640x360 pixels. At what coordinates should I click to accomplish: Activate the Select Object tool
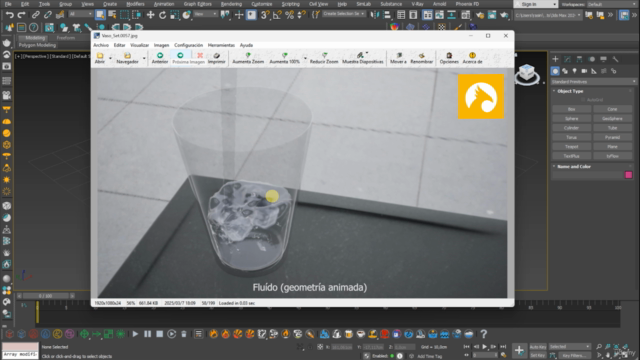tap(100, 15)
